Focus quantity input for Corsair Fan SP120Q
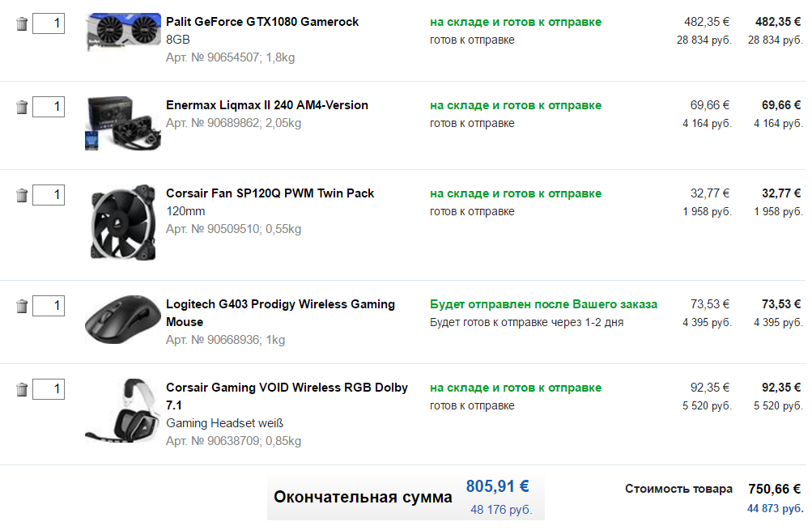This screenshot has height=530, width=812. pos(49,194)
